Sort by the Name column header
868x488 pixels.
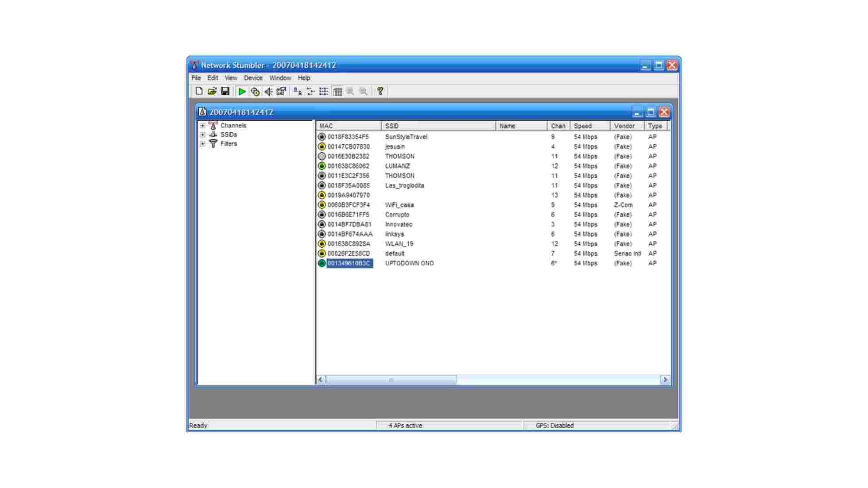(521, 126)
